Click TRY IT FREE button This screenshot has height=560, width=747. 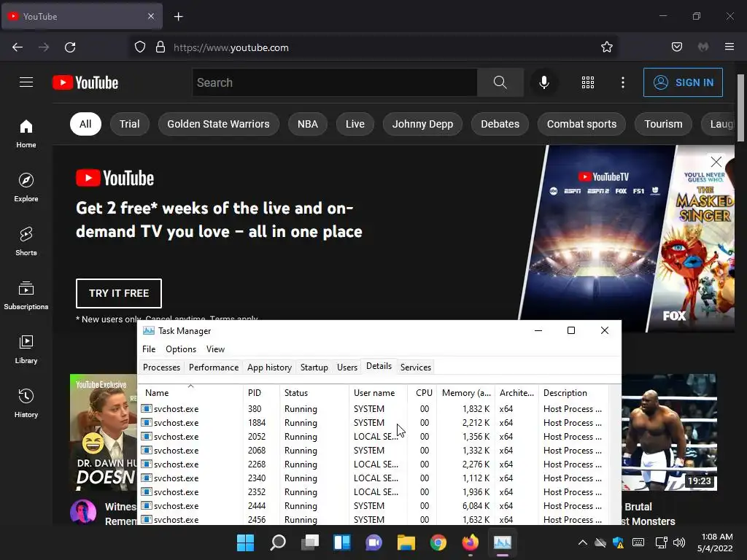pyautogui.click(x=119, y=293)
